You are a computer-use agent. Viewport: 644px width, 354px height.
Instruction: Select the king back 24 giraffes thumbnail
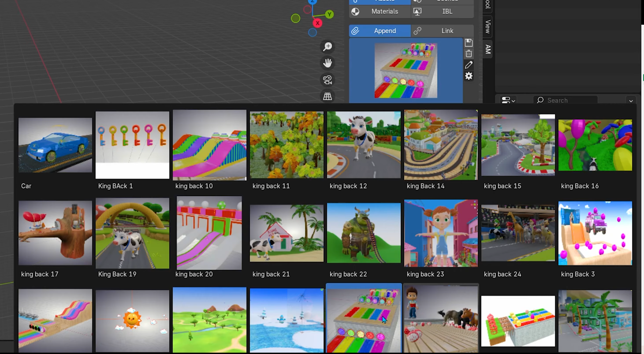click(518, 233)
